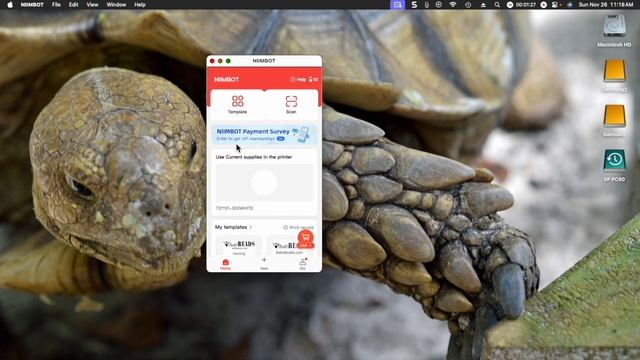
Task: Open the Template section
Action: (237, 104)
